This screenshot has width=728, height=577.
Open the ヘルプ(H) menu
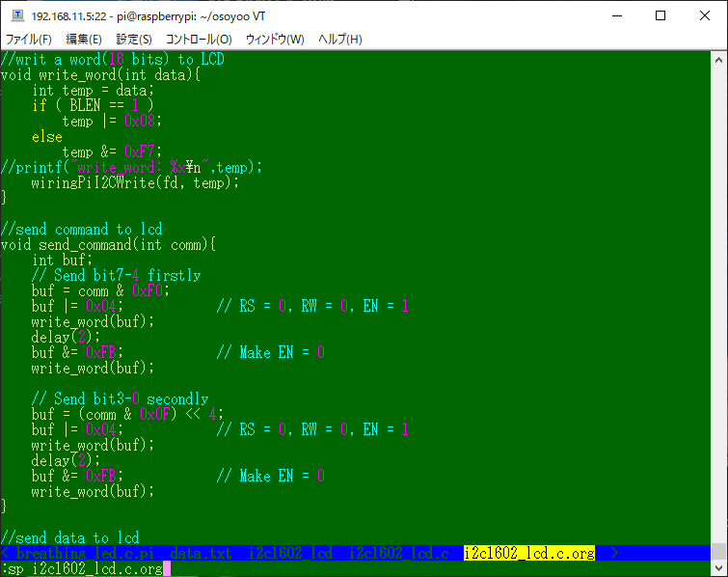click(339, 39)
